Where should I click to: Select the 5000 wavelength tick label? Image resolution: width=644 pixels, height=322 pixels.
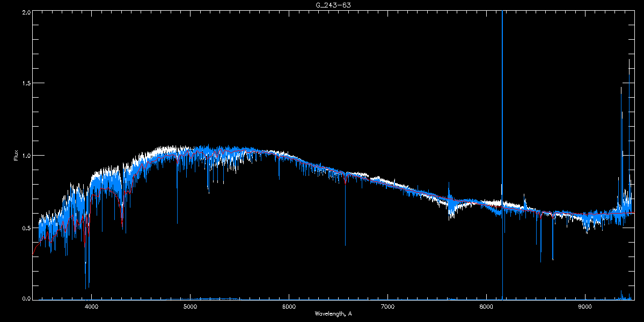[x=191, y=306]
